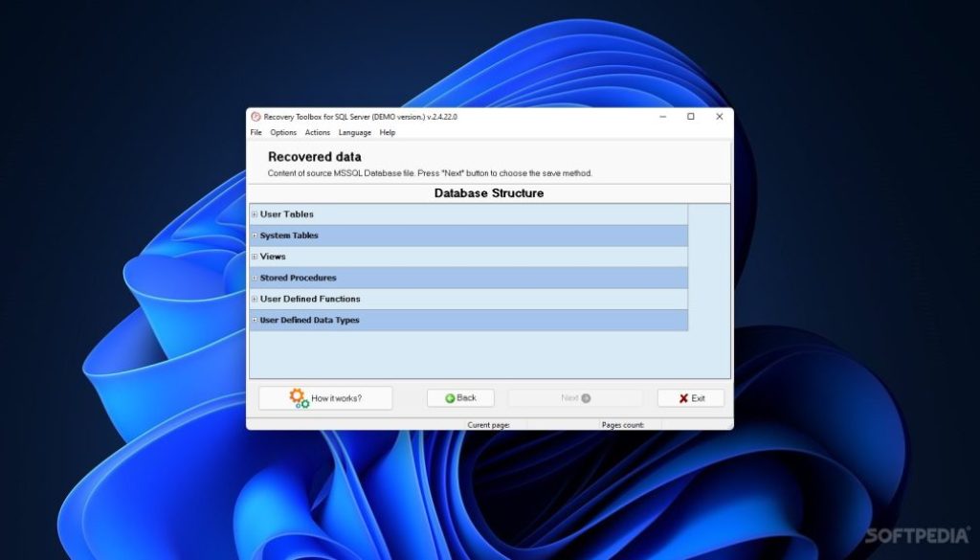Viewport: 980px width, 560px height.
Task: Open the Options menu
Action: click(x=283, y=133)
